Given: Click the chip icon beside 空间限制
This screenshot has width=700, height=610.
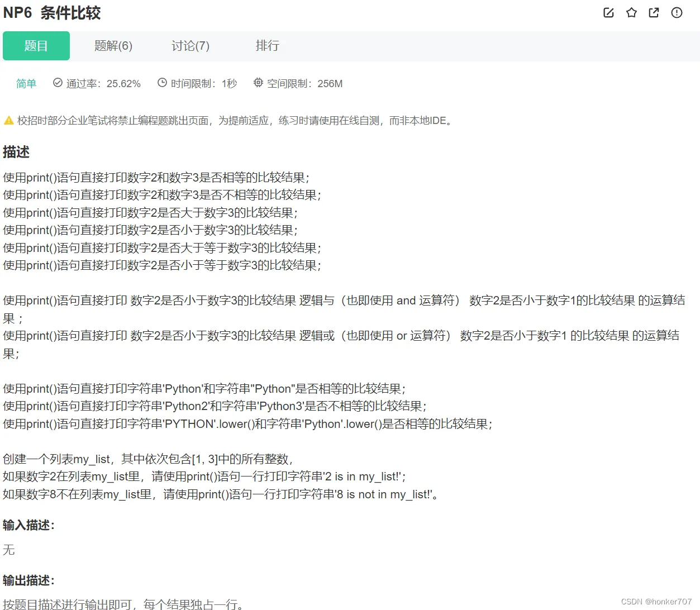Looking at the screenshot, I should tap(258, 83).
